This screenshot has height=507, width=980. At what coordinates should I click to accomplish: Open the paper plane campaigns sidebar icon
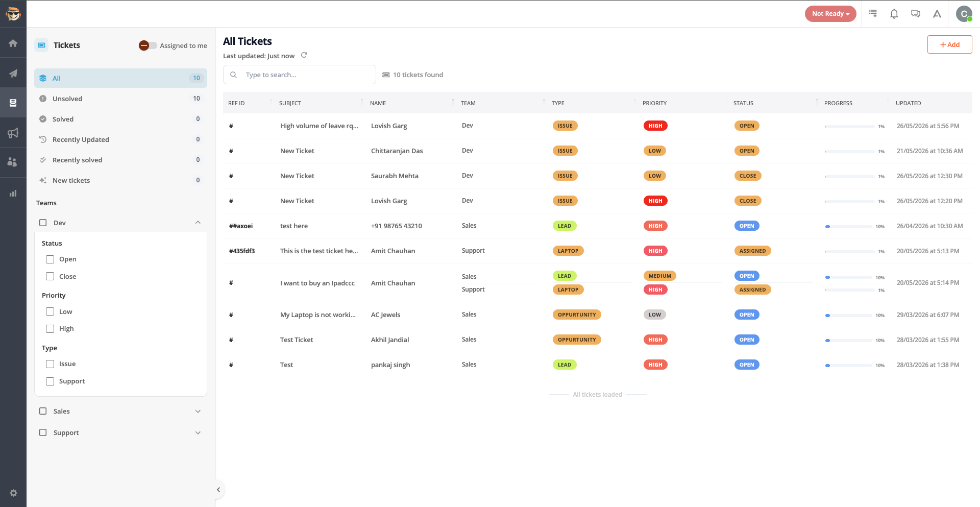13,73
